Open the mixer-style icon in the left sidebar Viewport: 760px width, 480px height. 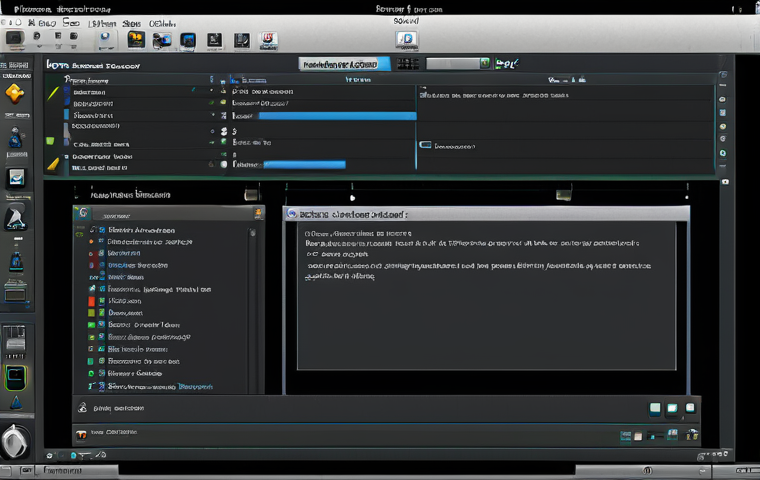[15, 339]
